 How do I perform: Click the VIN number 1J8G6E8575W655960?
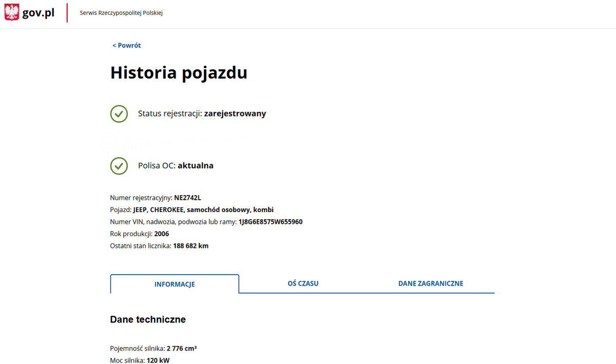[271, 222]
